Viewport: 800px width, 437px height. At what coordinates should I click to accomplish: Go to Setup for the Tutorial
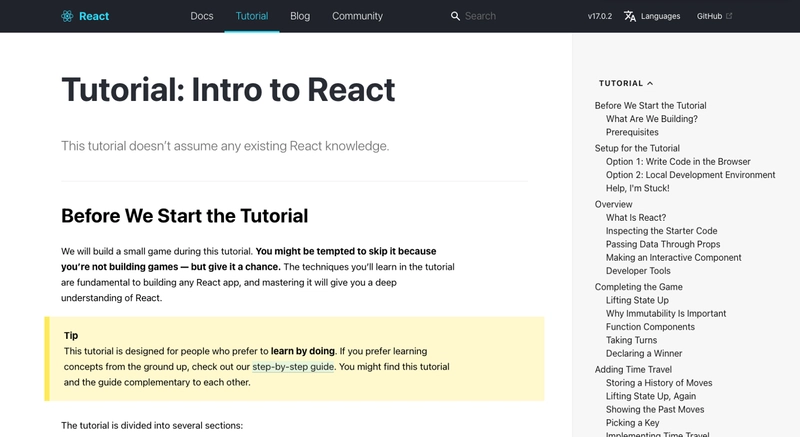point(637,148)
